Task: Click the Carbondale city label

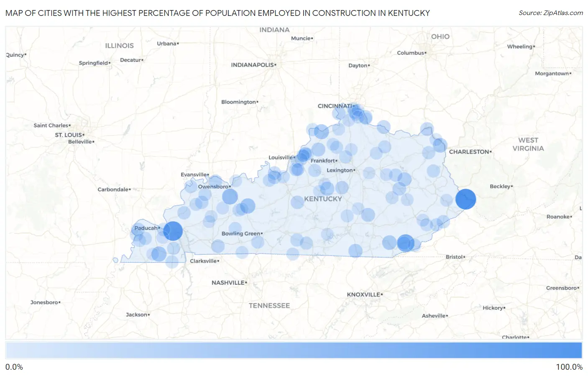Action: (x=113, y=189)
